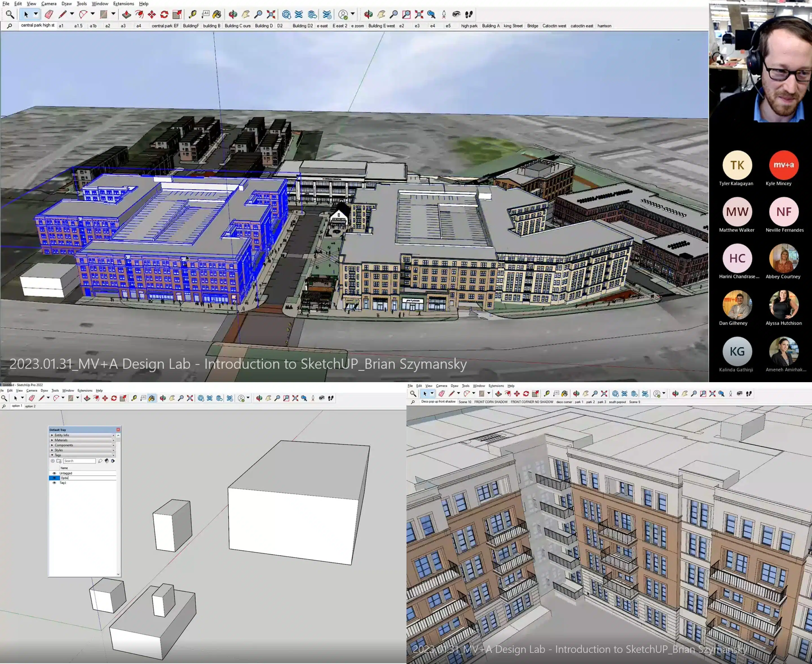Toggle visibility of the Untagged tag
The image size is (812, 664).
pyautogui.click(x=54, y=473)
